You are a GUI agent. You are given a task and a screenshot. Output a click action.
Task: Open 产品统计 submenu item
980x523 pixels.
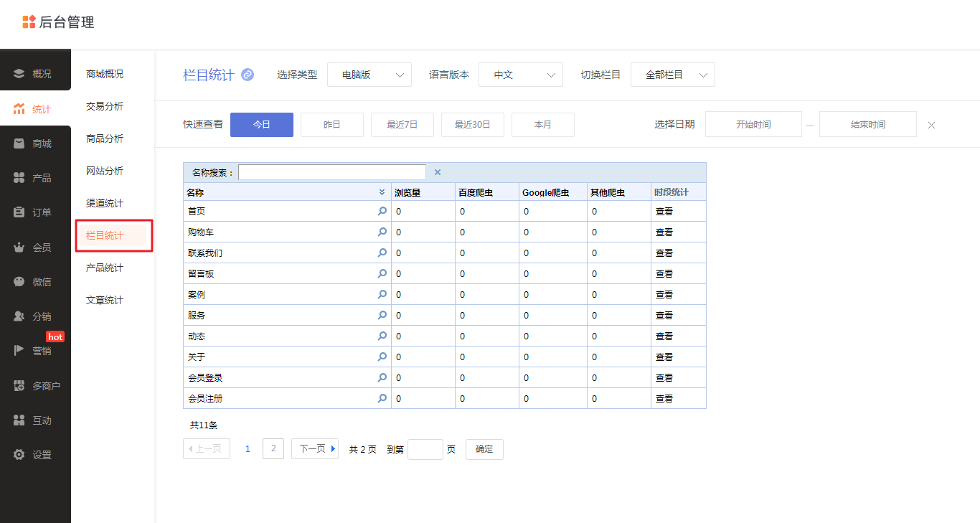[x=105, y=268]
